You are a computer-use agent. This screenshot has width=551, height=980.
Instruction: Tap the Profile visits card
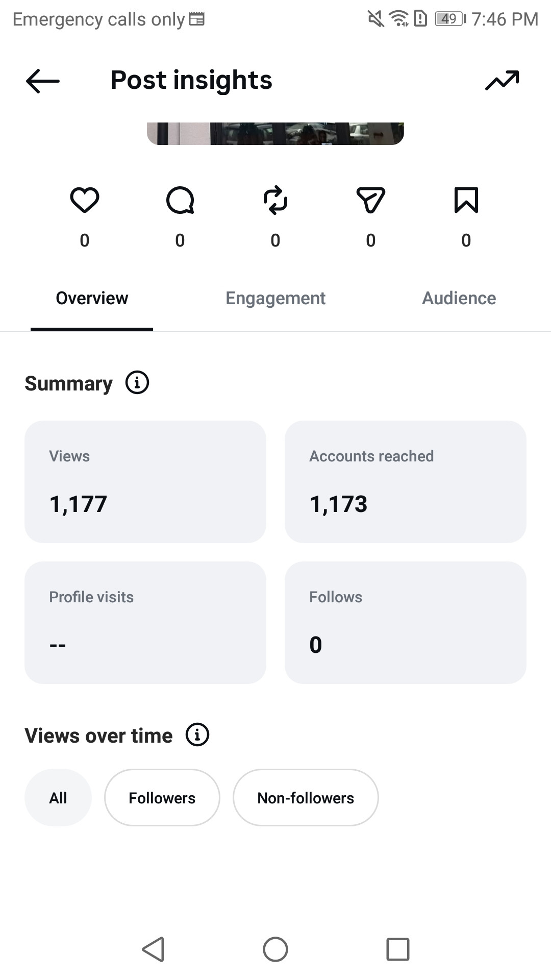pyautogui.click(x=145, y=623)
